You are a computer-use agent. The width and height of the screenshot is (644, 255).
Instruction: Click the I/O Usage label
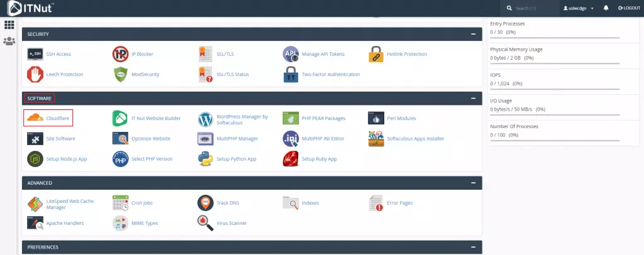click(x=500, y=100)
